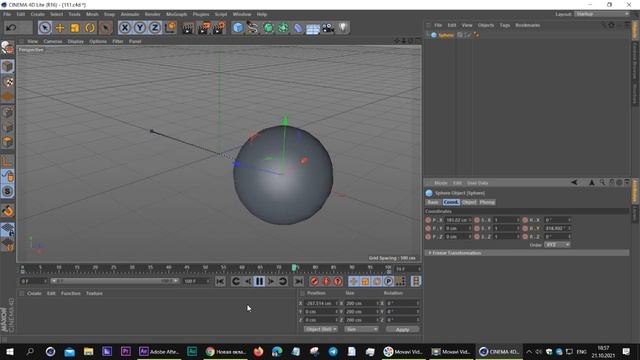Screen dimensions: 640x360
Task: Toggle the X axis lock
Action: (x=125, y=28)
